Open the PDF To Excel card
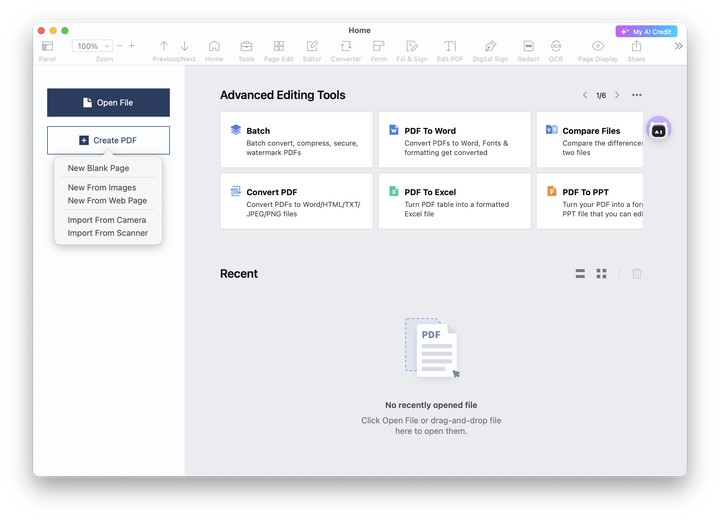This screenshot has height=520, width=720. pyautogui.click(x=455, y=201)
